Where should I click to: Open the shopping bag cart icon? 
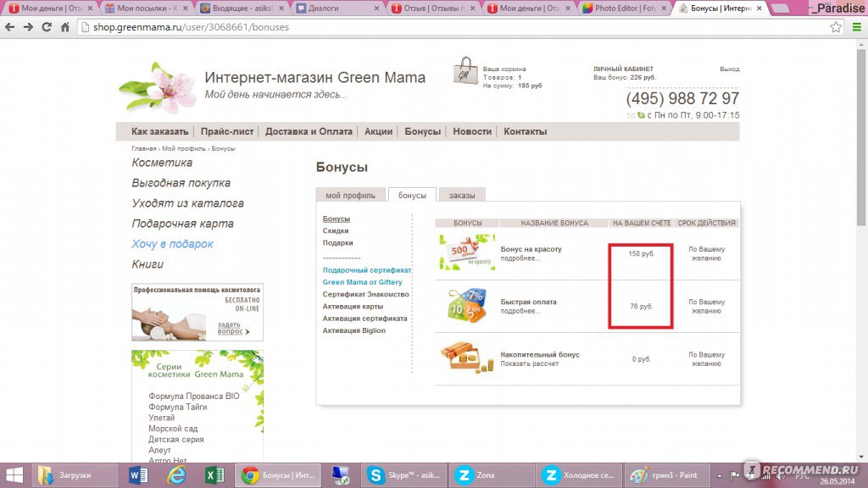pyautogui.click(x=465, y=71)
